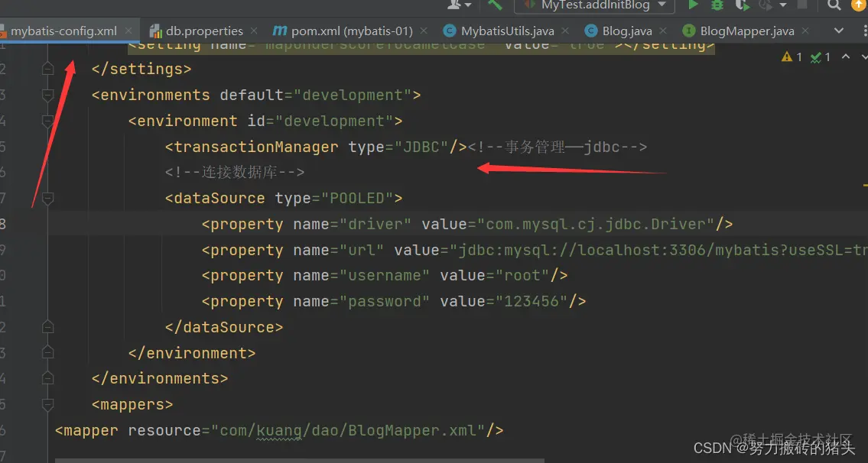
Task: Collapse the <environments> fold marker
Action: [x=47, y=96]
